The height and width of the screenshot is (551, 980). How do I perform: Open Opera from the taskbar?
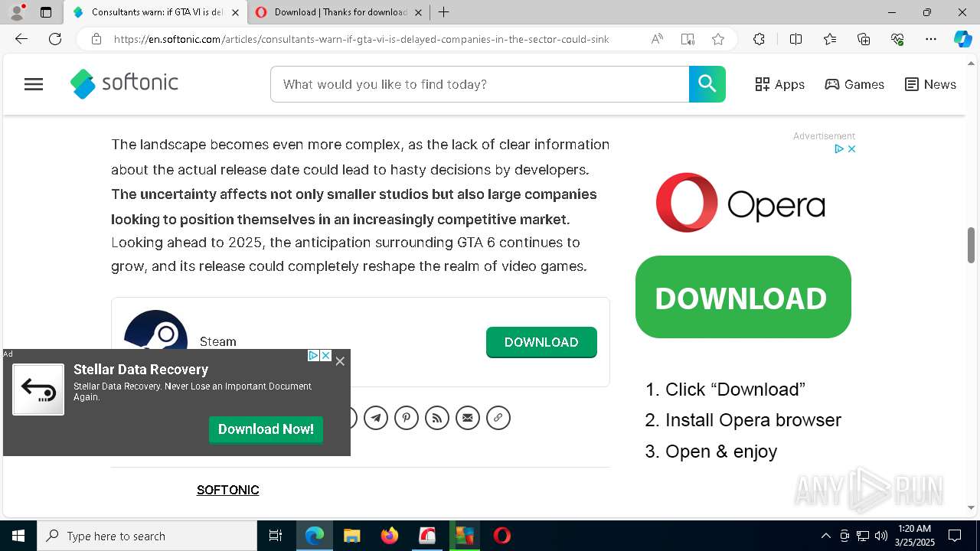point(502,536)
